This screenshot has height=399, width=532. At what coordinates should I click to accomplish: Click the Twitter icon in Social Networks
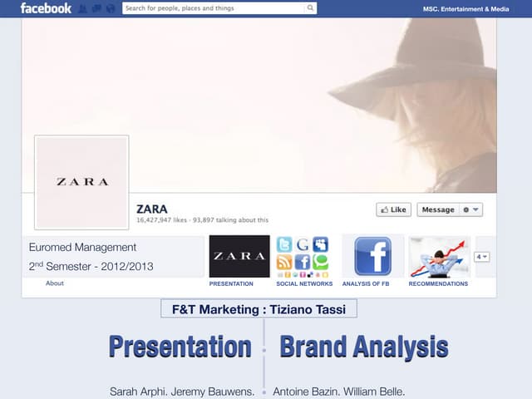coord(284,244)
